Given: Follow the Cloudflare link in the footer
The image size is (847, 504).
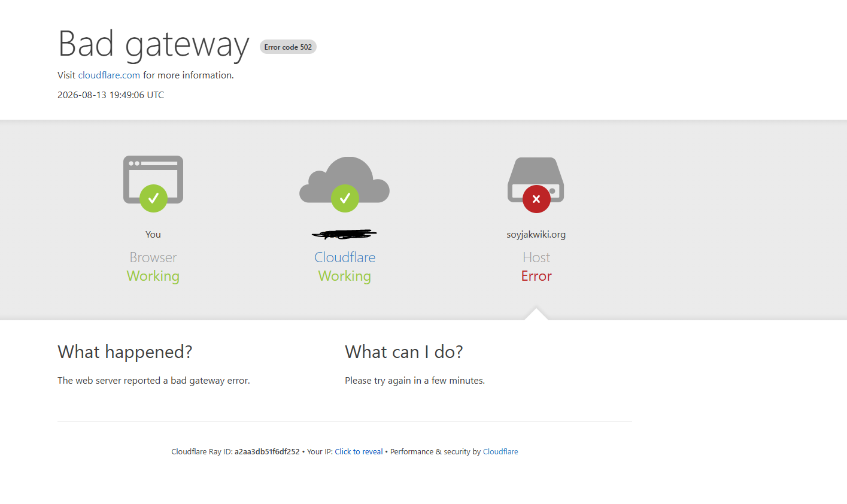Looking at the screenshot, I should click(x=500, y=452).
